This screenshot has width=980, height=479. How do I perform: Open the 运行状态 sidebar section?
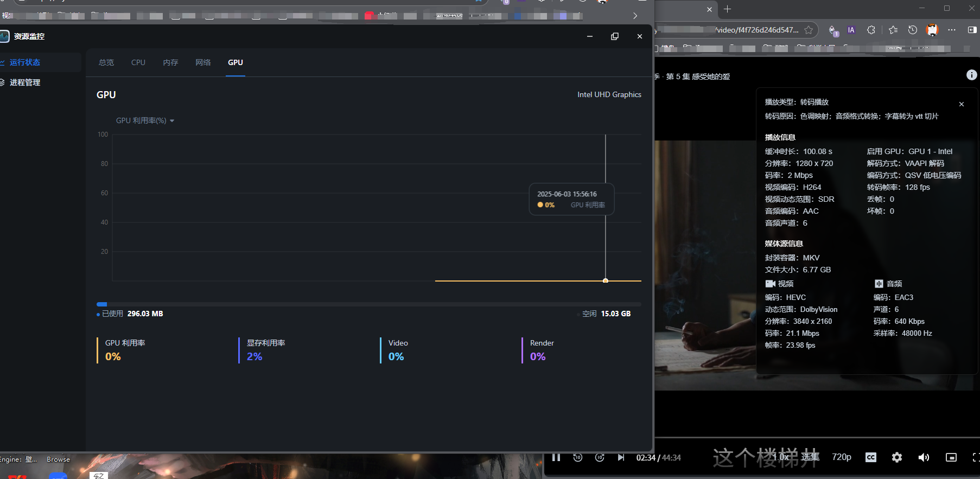[x=25, y=62]
